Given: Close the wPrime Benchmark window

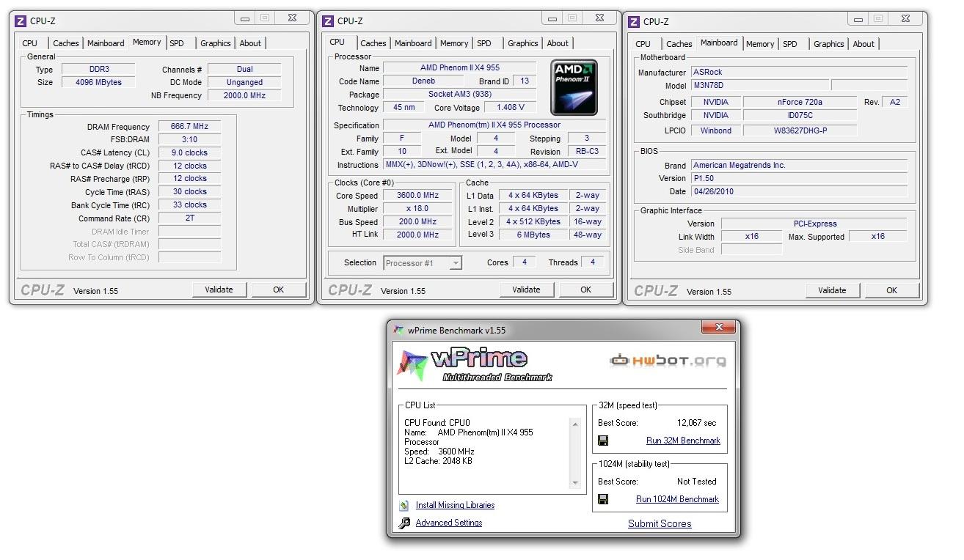Looking at the screenshot, I should pos(719,328).
